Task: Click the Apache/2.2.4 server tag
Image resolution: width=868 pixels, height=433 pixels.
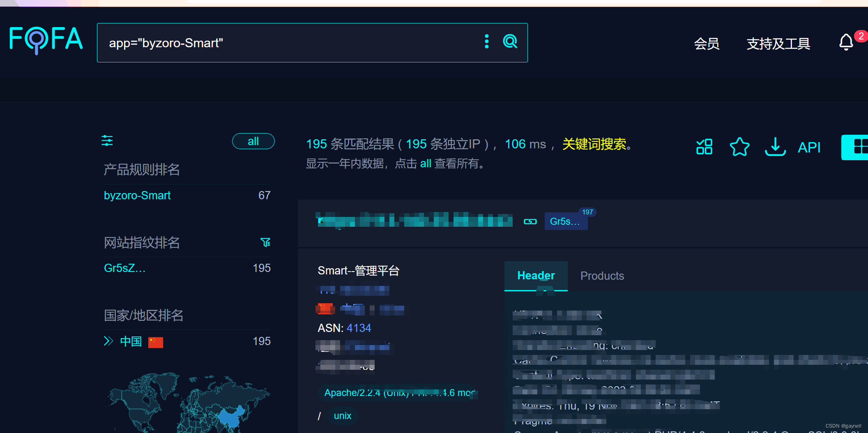Action: coord(398,393)
